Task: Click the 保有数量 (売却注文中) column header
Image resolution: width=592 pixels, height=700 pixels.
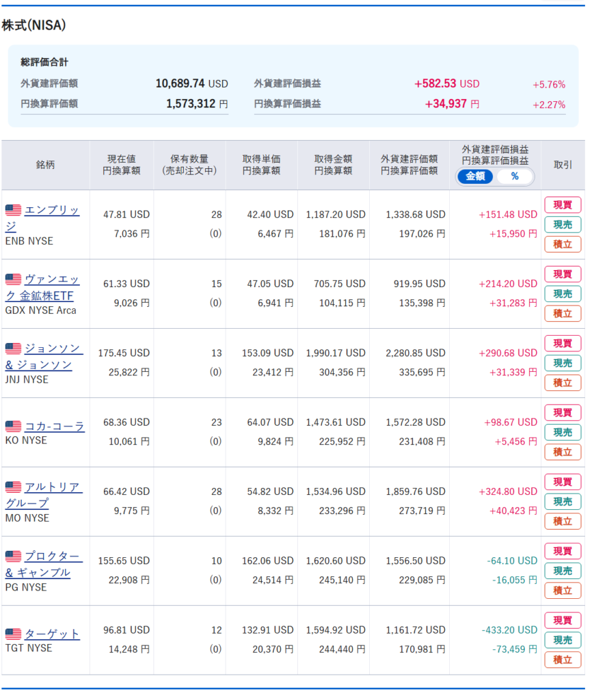Action: pos(189,165)
